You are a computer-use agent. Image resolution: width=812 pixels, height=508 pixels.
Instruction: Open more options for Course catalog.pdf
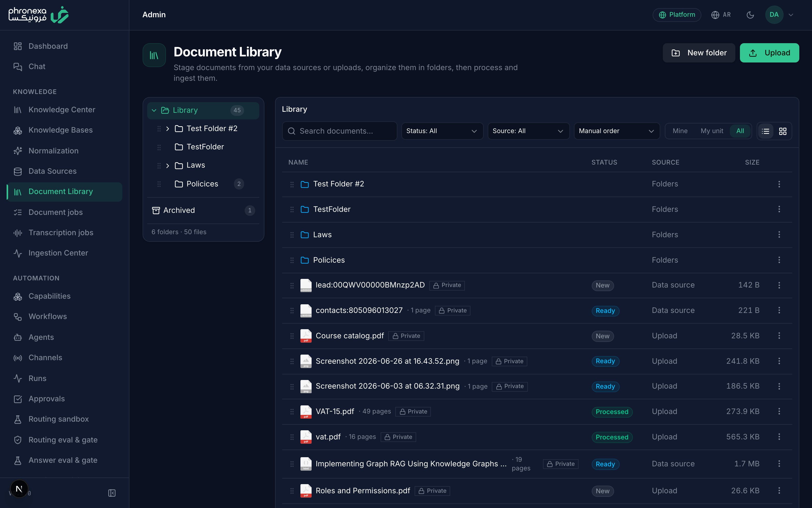[x=779, y=336]
